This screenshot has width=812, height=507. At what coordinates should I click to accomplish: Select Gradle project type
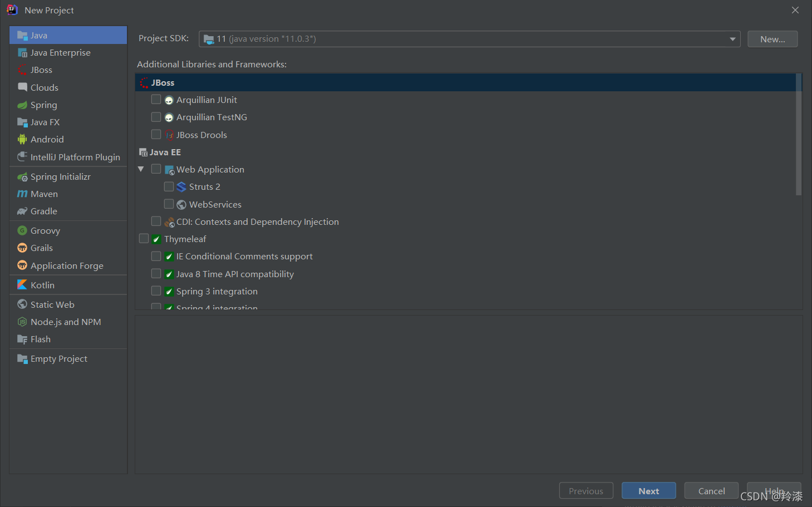(x=68, y=211)
